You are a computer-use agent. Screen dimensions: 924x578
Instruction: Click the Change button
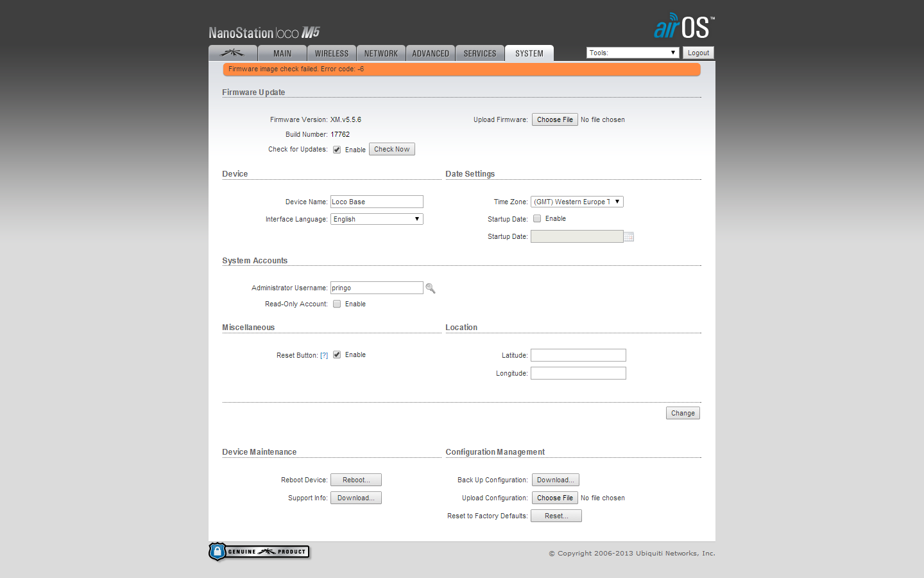click(x=683, y=413)
